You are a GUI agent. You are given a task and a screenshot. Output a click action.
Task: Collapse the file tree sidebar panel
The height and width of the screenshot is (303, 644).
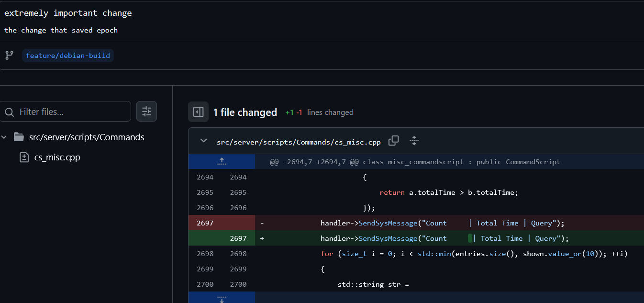198,112
